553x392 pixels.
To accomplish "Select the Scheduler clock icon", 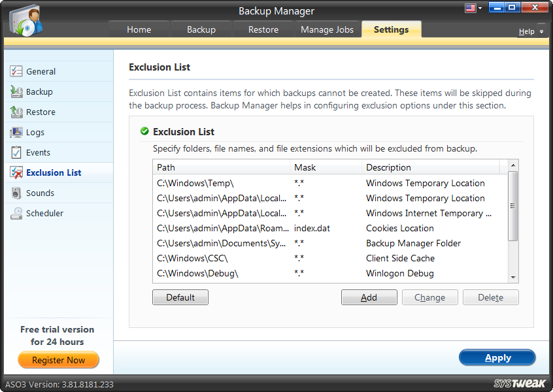I will (x=16, y=213).
